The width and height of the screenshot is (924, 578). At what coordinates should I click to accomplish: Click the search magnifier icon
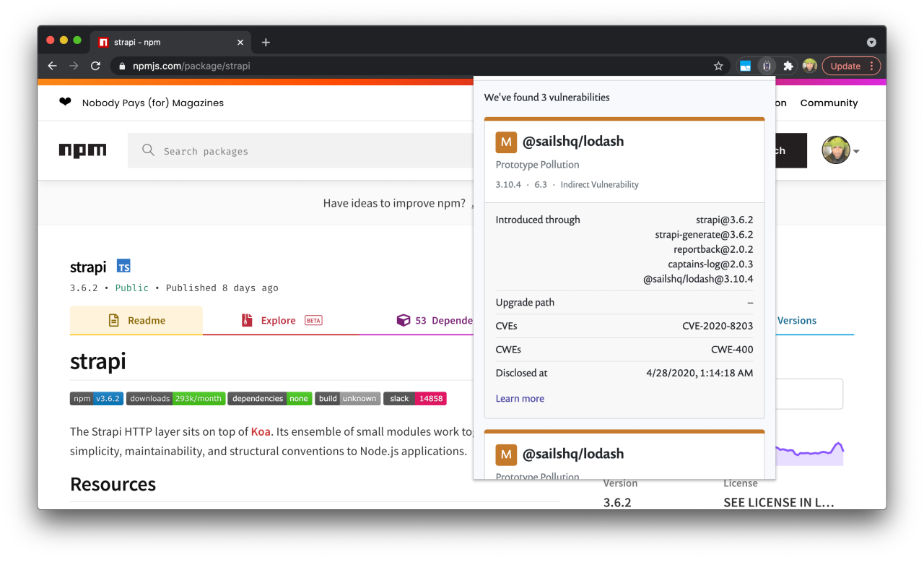click(148, 150)
